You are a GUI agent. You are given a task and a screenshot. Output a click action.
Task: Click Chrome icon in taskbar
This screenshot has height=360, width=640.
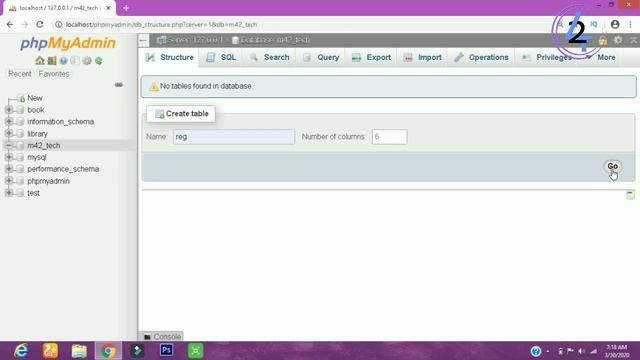[x=109, y=351]
